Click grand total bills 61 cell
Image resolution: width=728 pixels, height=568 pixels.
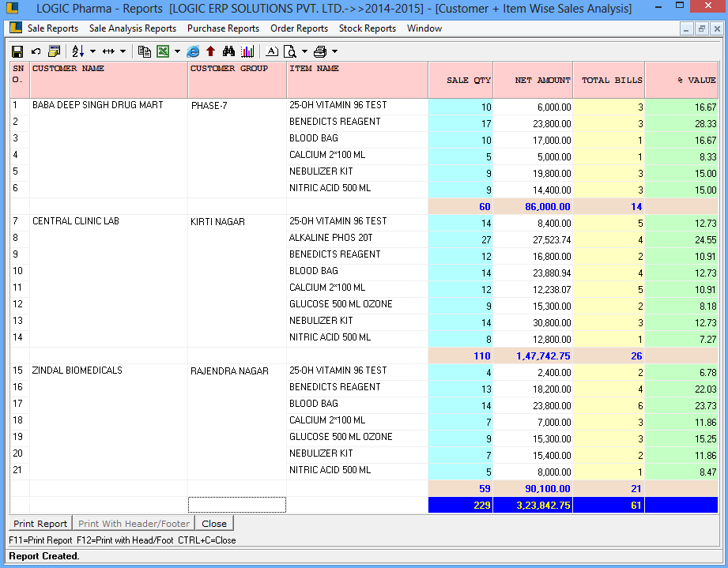pyautogui.click(x=609, y=506)
